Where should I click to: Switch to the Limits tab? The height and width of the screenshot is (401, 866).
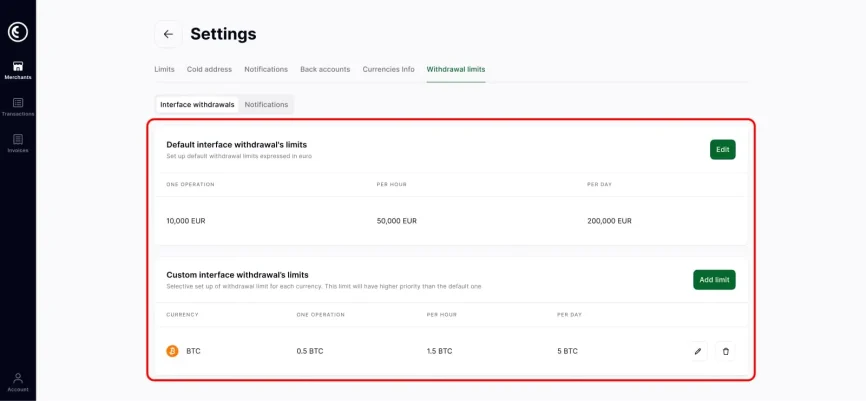(x=165, y=70)
